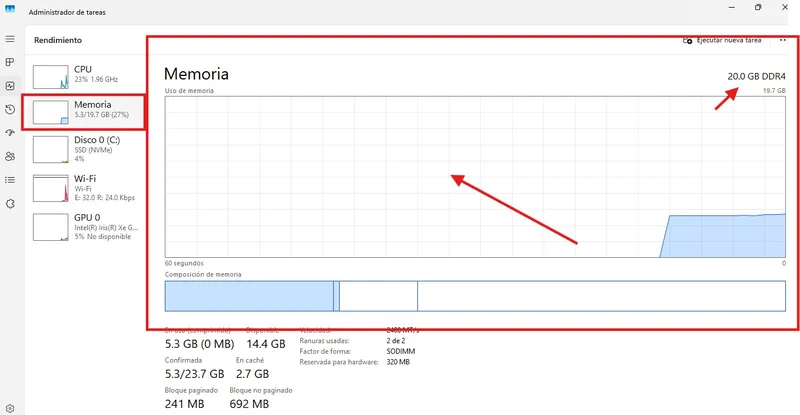The height and width of the screenshot is (415, 800).
Task: Maximize the Task Manager window
Action: click(x=758, y=7)
